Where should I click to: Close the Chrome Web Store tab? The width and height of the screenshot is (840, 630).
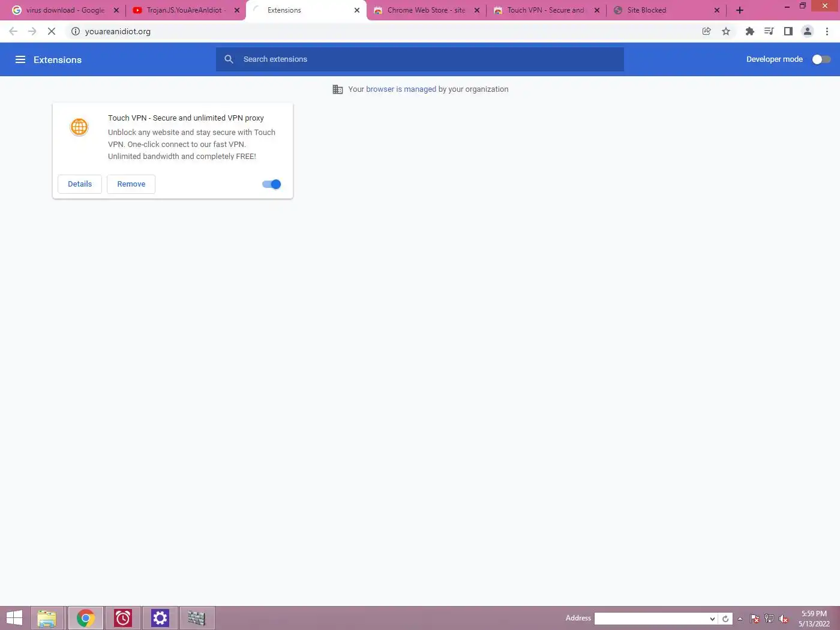click(477, 10)
